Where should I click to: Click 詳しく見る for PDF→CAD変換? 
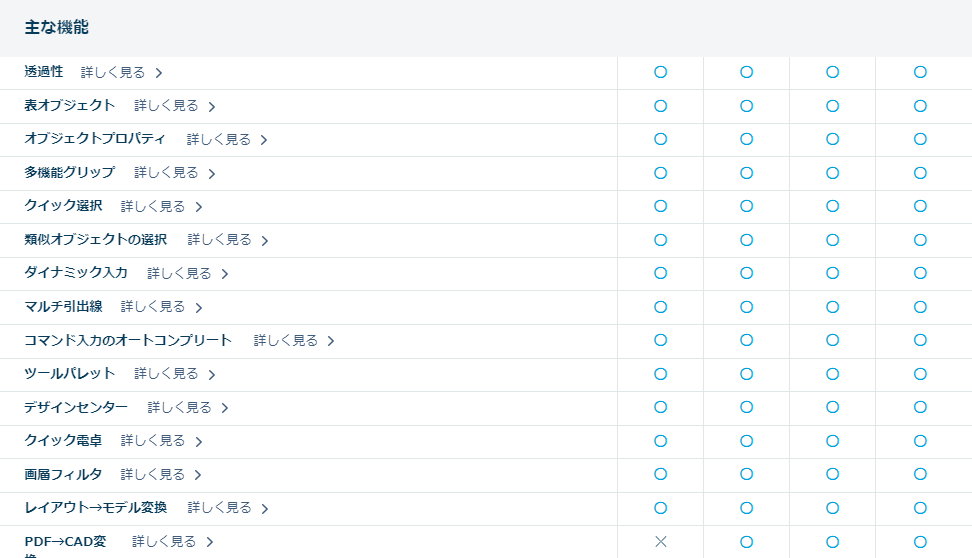[x=164, y=541]
